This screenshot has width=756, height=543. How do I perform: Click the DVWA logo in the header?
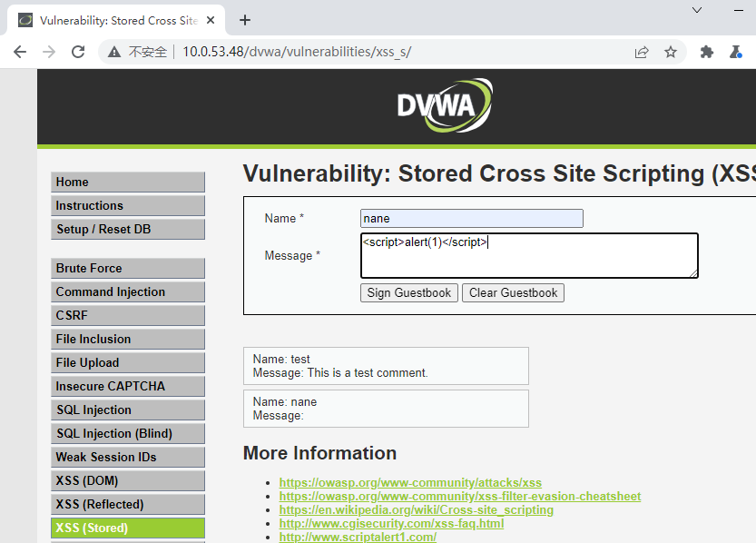pyautogui.click(x=445, y=105)
